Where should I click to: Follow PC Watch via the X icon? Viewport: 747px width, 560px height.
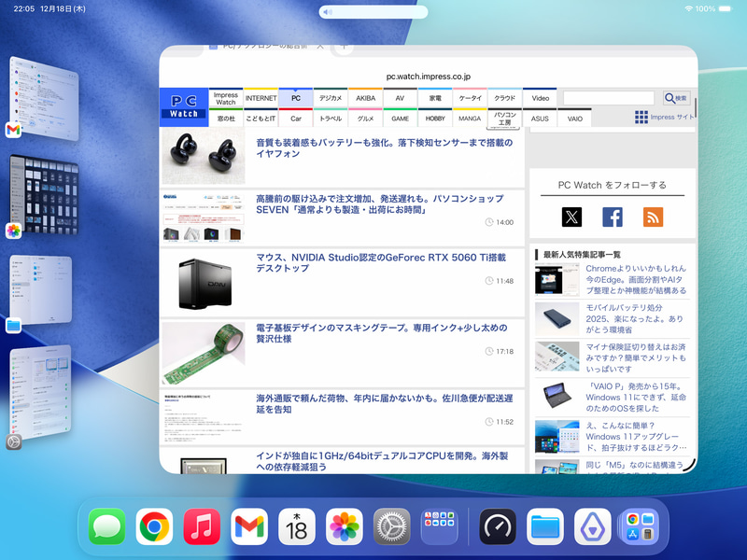tap(570, 217)
